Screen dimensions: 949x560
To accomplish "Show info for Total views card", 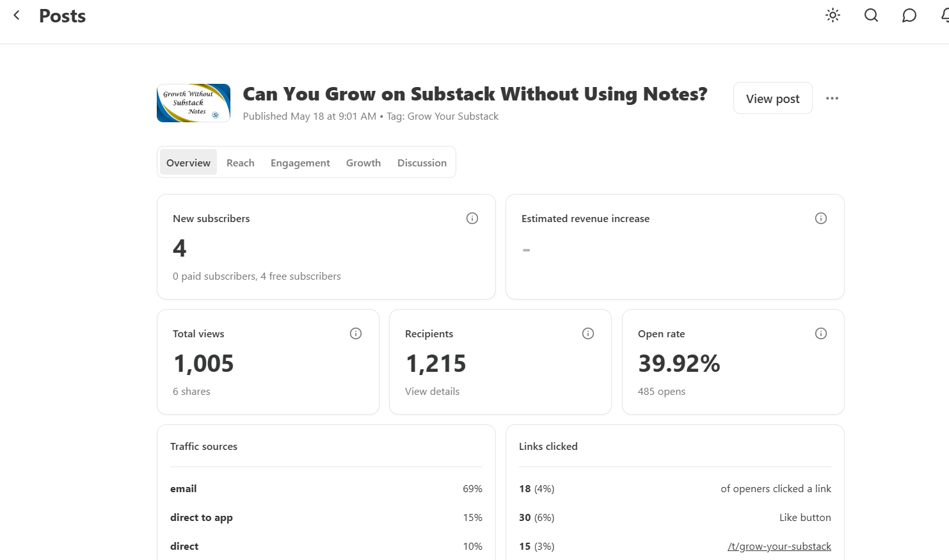I will click(x=356, y=333).
